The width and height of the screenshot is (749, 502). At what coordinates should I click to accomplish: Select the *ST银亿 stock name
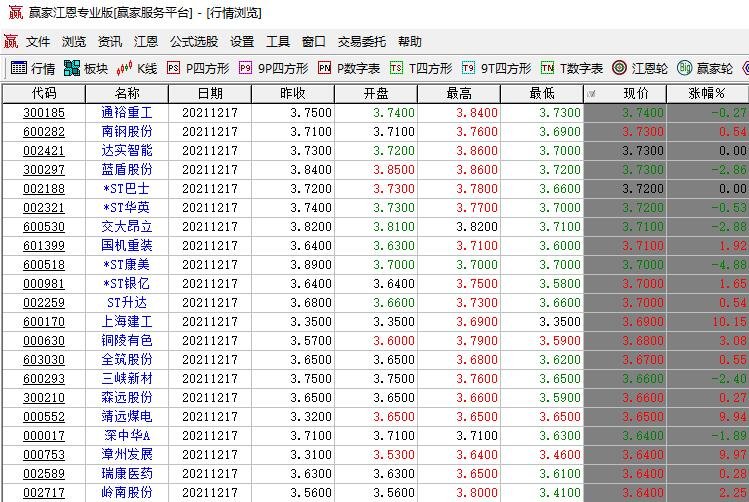click(127, 284)
